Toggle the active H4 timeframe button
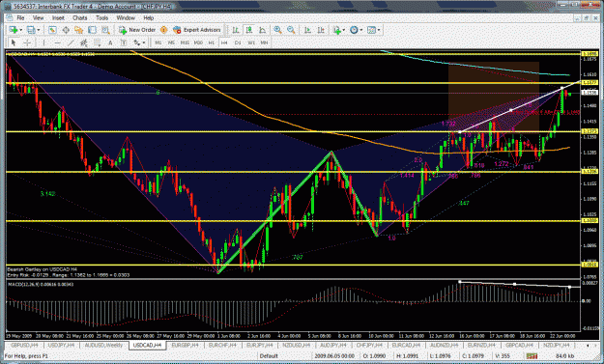604x364 pixels. [224, 42]
